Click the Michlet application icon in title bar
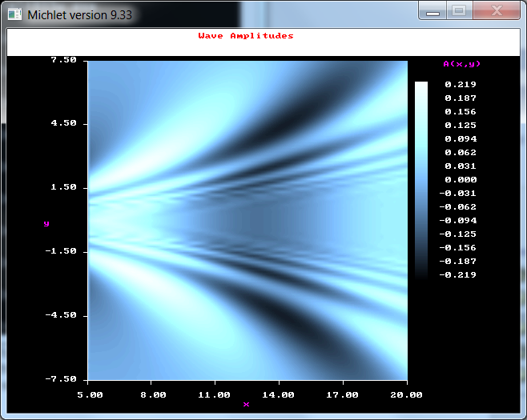The height and width of the screenshot is (420, 527). (x=14, y=14)
